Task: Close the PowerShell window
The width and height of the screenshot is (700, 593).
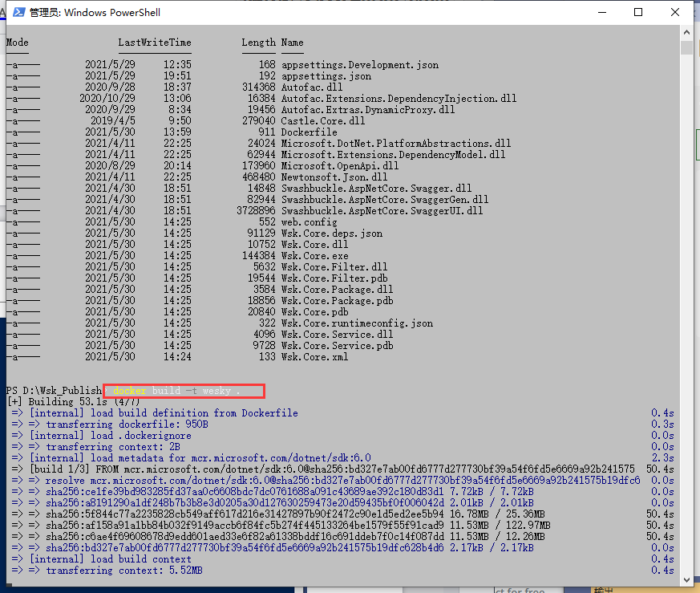Action: click(675, 12)
